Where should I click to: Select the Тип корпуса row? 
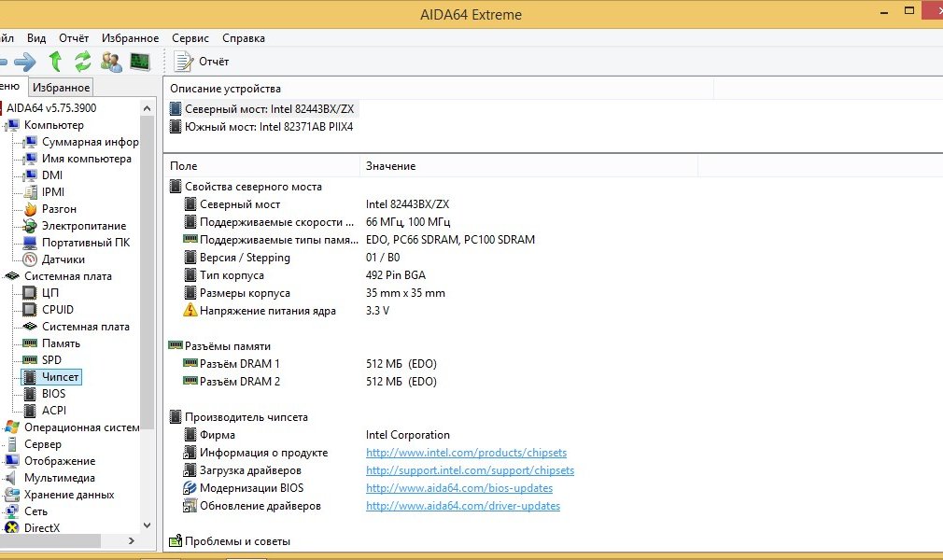tap(232, 275)
